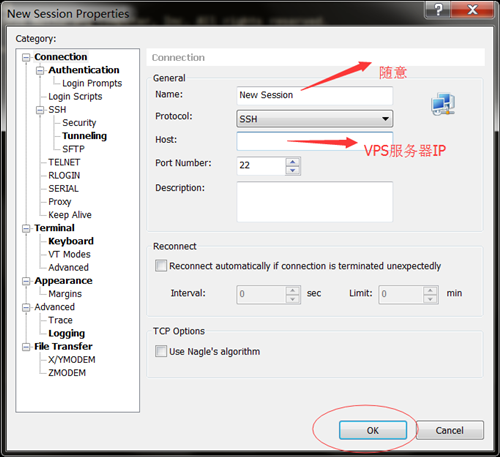Collapse the Connection tree node
The height and width of the screenshot is (457, 500).
(x=26, y=58)
